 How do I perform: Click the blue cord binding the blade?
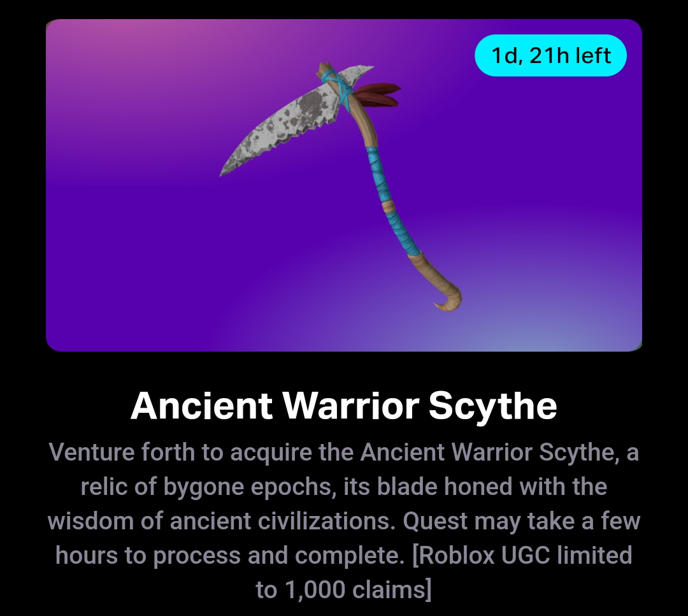point(338,89)
